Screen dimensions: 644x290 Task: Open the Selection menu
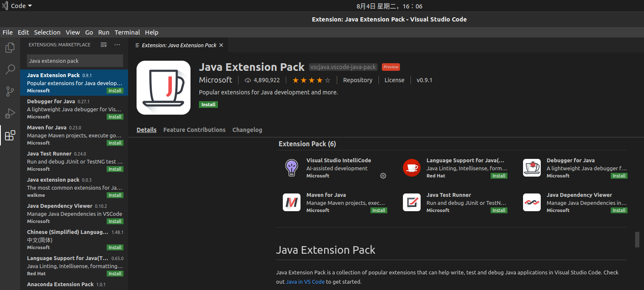tap(47, 32)
